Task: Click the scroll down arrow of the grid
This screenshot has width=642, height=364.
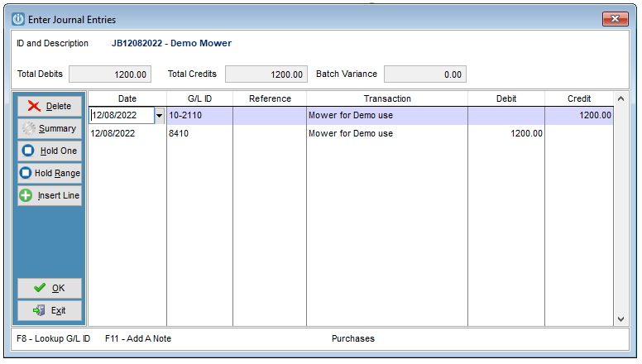Action: (620, 319)
